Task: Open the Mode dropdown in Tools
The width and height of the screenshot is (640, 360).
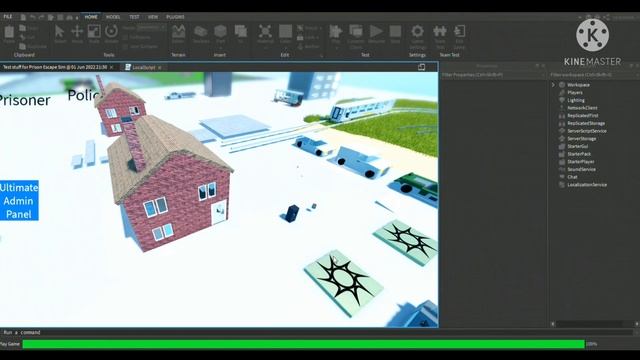Action: point(150,28)
